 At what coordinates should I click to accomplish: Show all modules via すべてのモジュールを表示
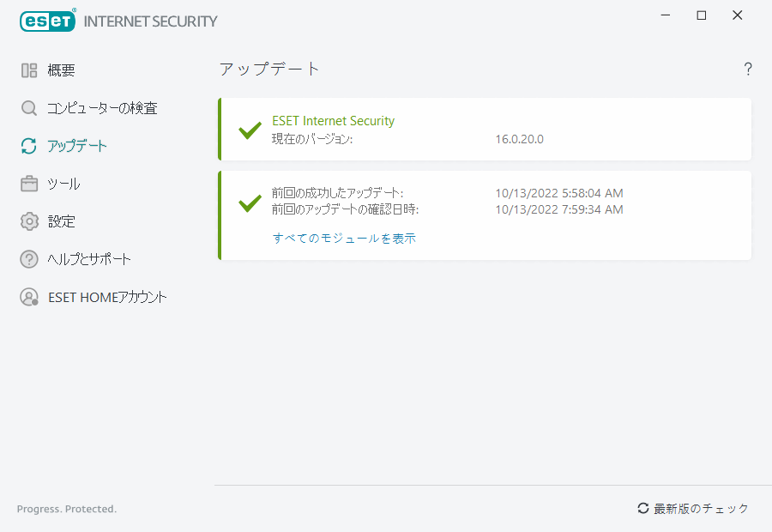pos(344,239)
